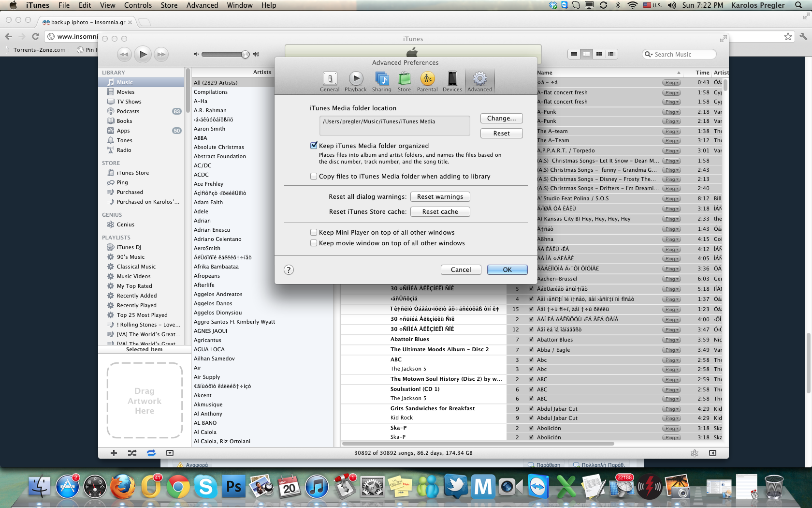This screenshot has height=508, width=812.
Task: Click the add playlist plus button
Action: click(114, 453)
